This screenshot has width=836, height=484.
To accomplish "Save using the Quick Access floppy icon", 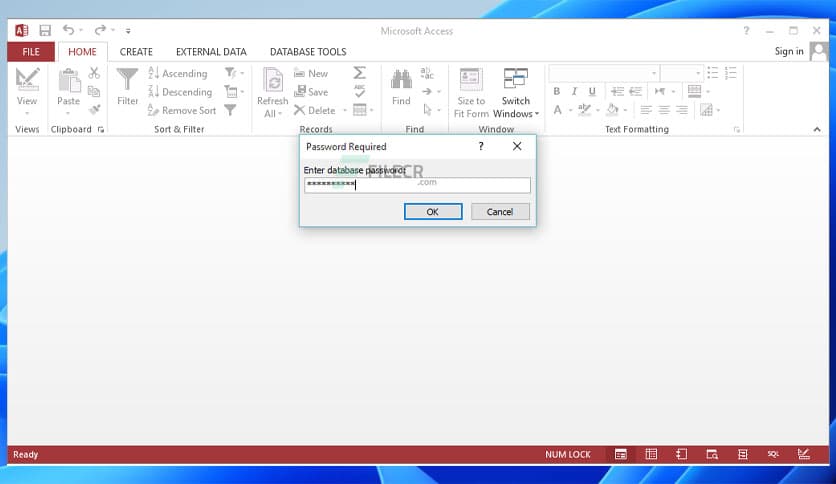I will (45, 30).
